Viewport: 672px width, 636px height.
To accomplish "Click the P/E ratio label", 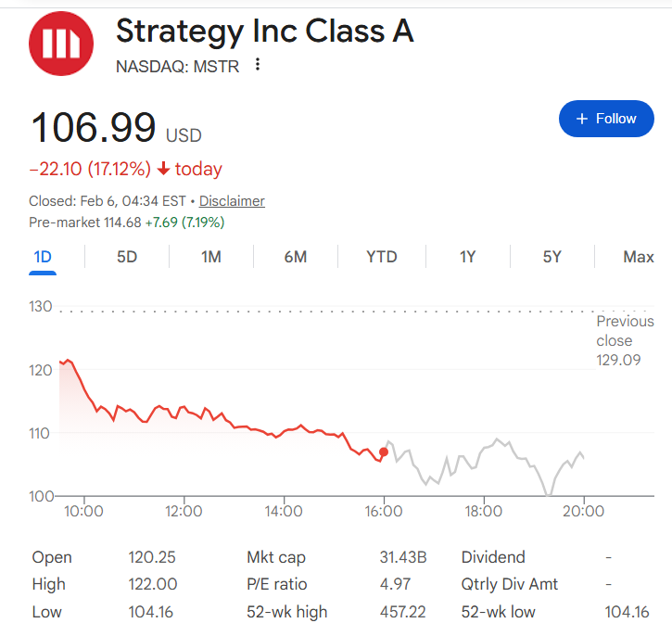I will (x=276, y=584).
